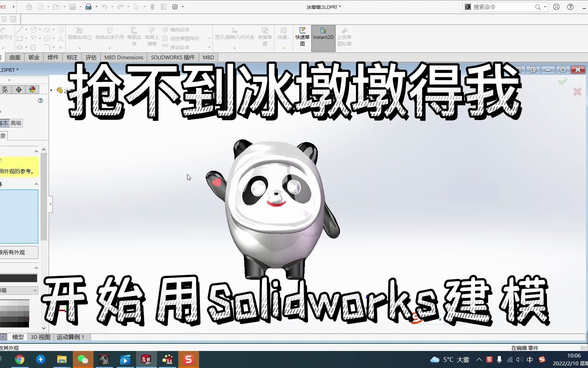Click in the search commands field
The image size is (588, 368).
click(x=503, y=7)
